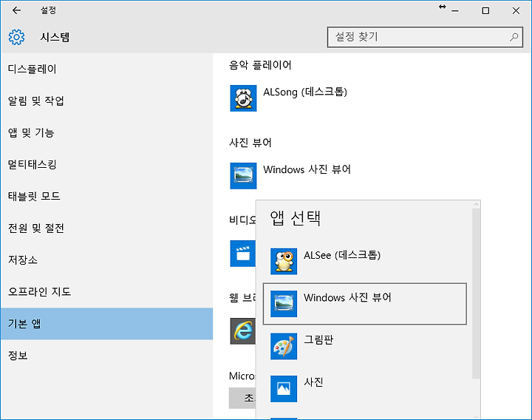Choose the 그림판 paint icon in popup
The image size is (532, 420).
(284, 346)
